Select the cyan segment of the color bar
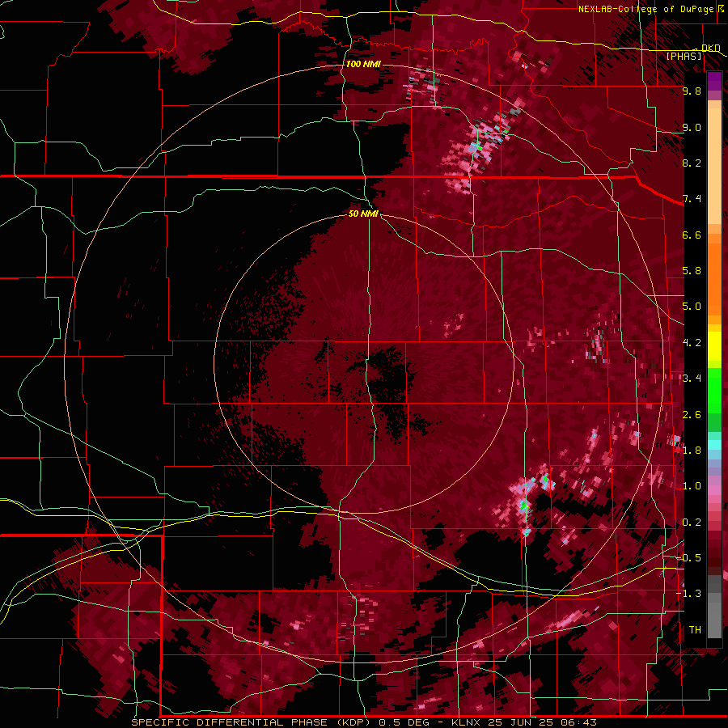The height and width of the screenshot is (728, 728). coord(714,445)
